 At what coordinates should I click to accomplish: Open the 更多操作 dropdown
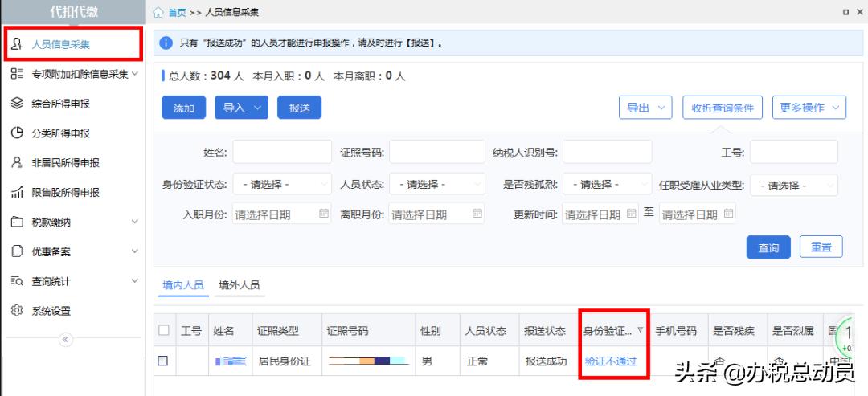[809, 108]
